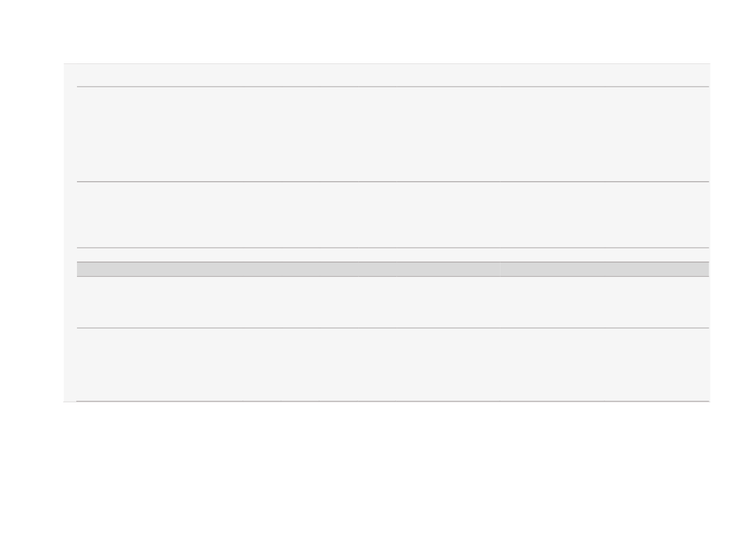Click the divider line above the last row
Screen dimensions: 756x535
pos(393,328)
